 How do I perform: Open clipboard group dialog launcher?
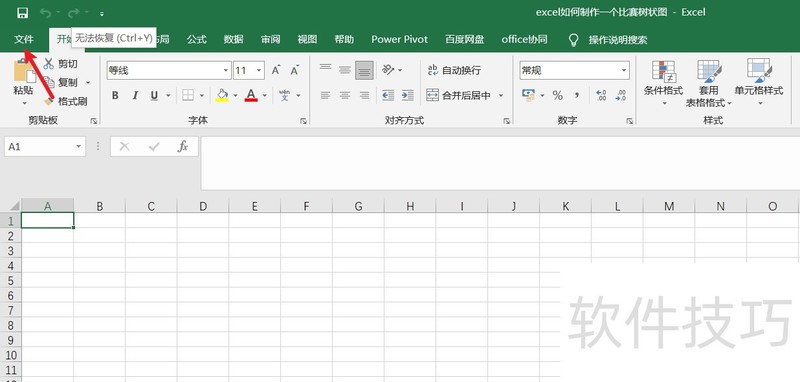point(93,121)
